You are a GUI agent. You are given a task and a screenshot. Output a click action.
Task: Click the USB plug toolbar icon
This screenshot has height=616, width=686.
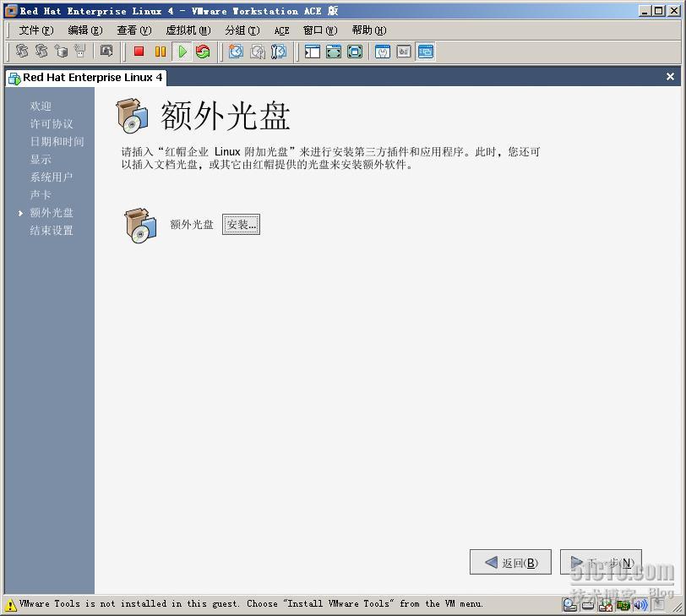pos(79,52)
